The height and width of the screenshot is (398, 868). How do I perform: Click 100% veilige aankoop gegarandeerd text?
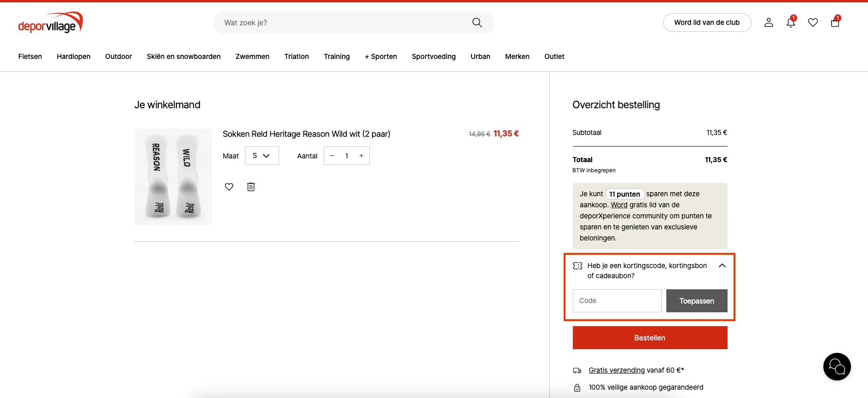646,387
